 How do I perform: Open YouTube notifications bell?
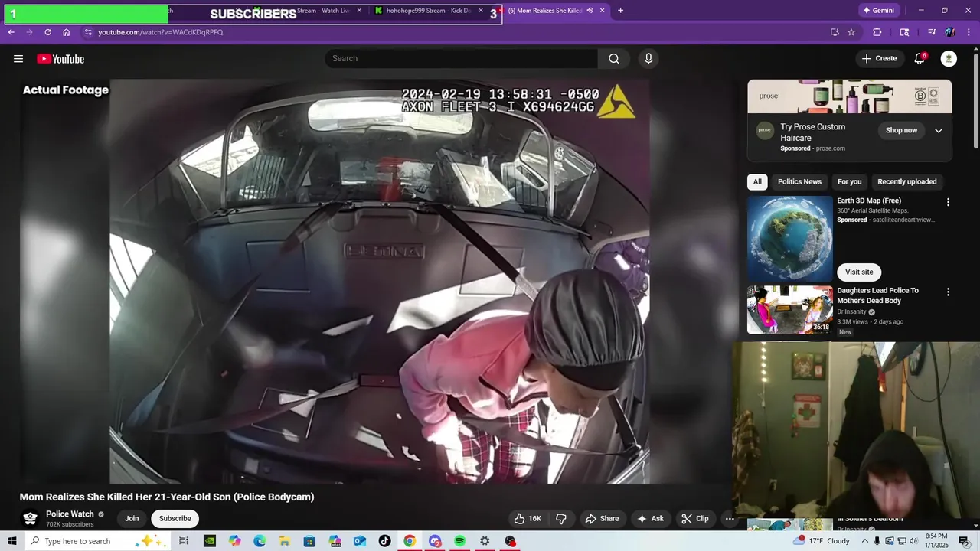tap(920, 59)
